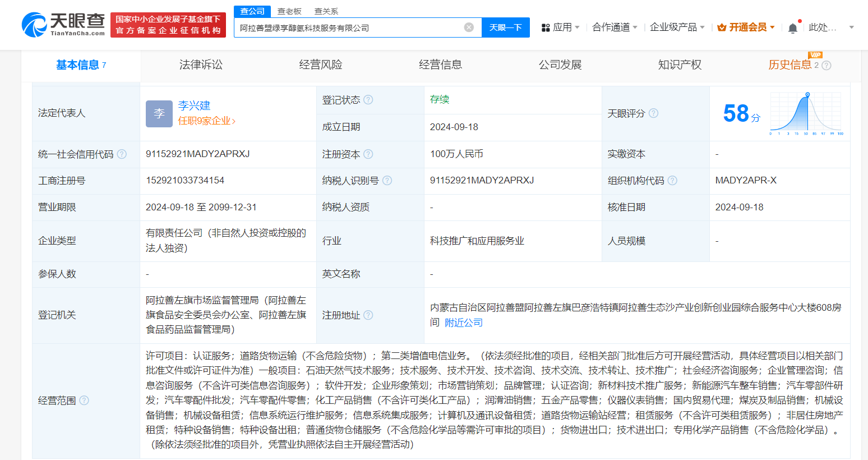
Task: Open 李兴建 legal representative link
Action: [194, 105]
